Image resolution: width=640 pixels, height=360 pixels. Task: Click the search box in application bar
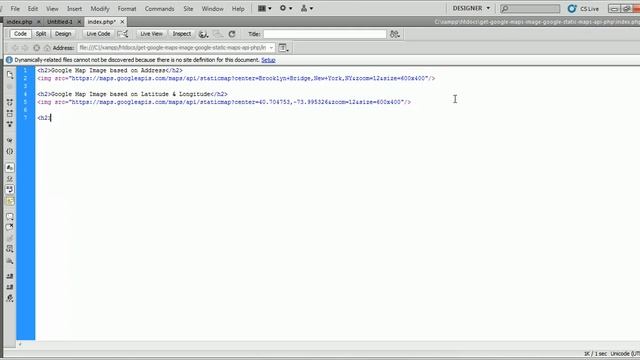[x=530, y=9]
